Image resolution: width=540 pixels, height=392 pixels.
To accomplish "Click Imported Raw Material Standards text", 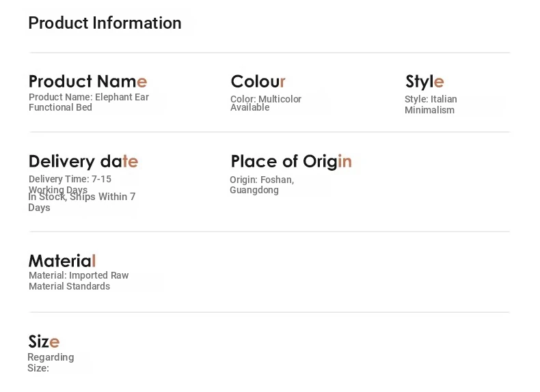I will tap(79, 281).
